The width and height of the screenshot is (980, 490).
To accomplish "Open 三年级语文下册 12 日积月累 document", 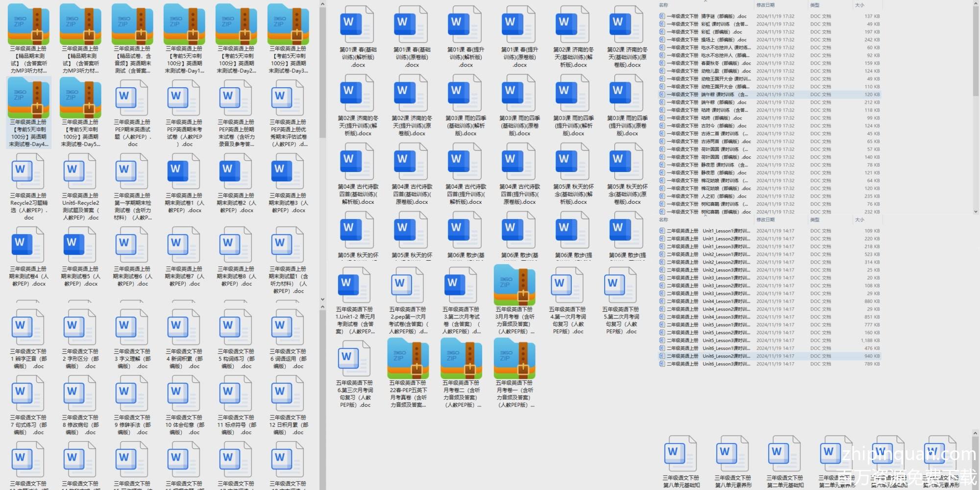I will tap(288, 393).
